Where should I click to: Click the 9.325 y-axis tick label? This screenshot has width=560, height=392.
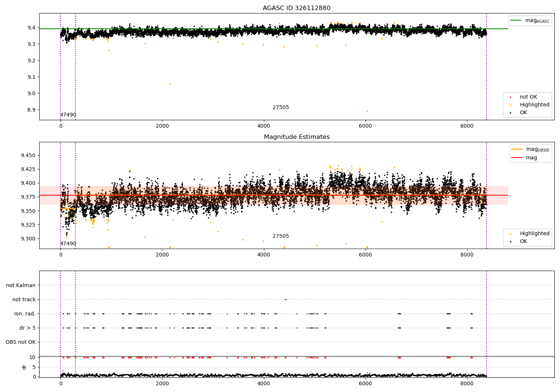tap(28, 225)
